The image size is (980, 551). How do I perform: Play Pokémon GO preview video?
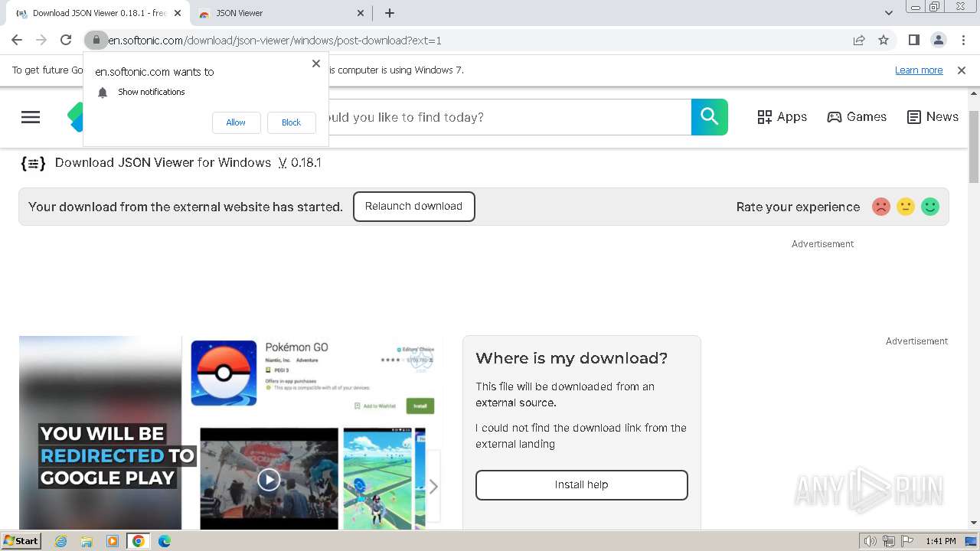(269, 479)
